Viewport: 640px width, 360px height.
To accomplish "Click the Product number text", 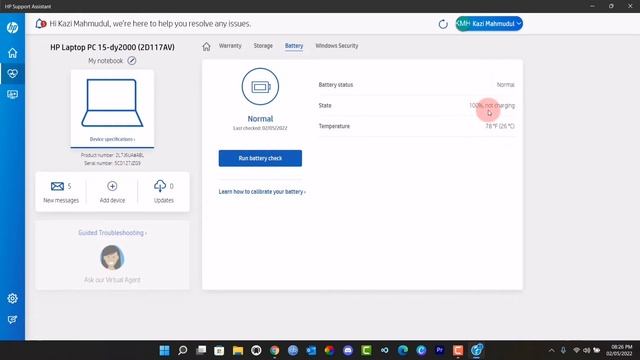I will (112, 155).
